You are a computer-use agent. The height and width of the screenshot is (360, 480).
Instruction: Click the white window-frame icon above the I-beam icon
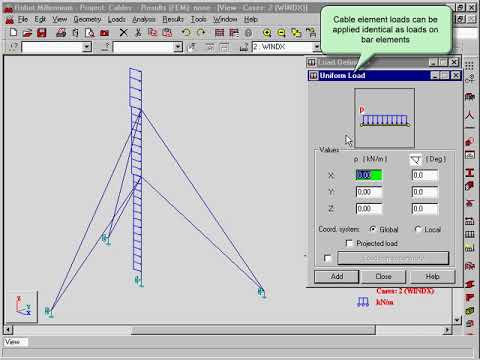pyautogui.click(x=469, y=155)
